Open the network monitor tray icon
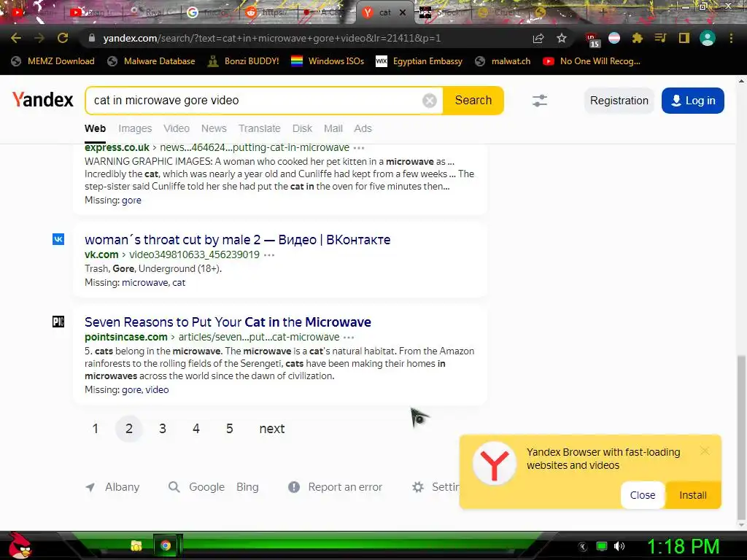The height and width of the screenshot is (560, 747). pos(602,546)
